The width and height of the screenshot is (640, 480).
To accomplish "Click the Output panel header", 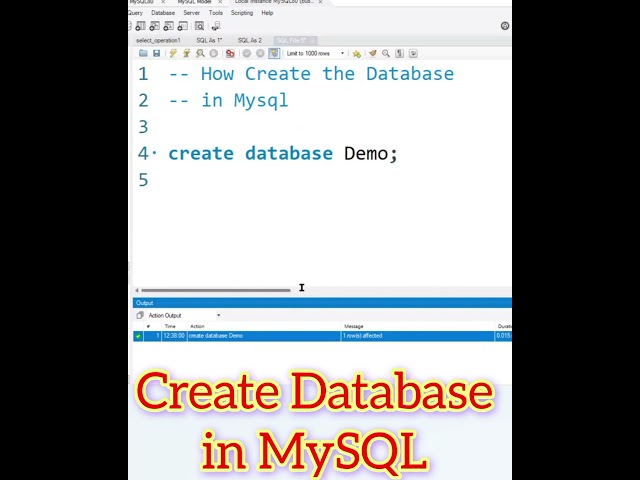I will pyautogui.click(x=322, y=303).
